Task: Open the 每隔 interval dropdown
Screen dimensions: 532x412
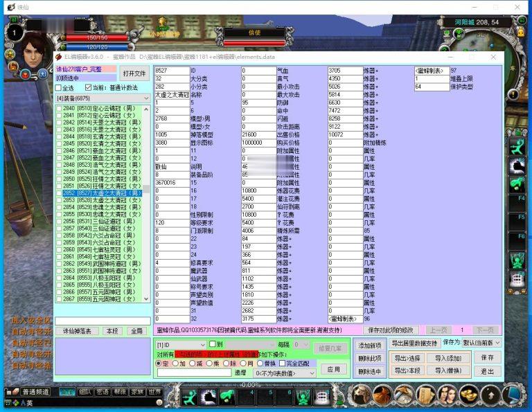Action: pos(301,345)
